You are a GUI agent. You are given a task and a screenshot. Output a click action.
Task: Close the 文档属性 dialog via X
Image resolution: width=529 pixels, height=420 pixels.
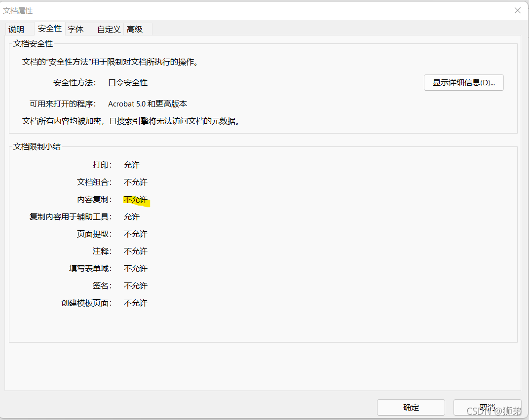(517, 10)
